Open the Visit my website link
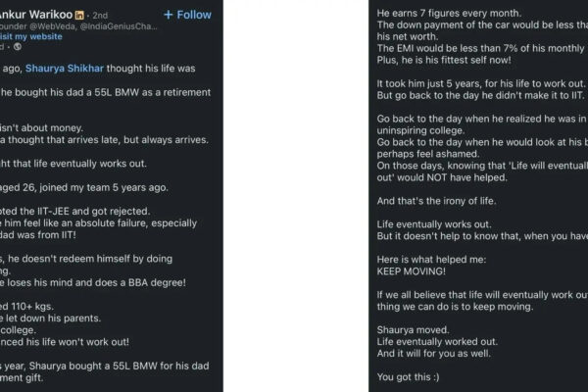Viewport: 588px width, 392px height. [30, 36]
